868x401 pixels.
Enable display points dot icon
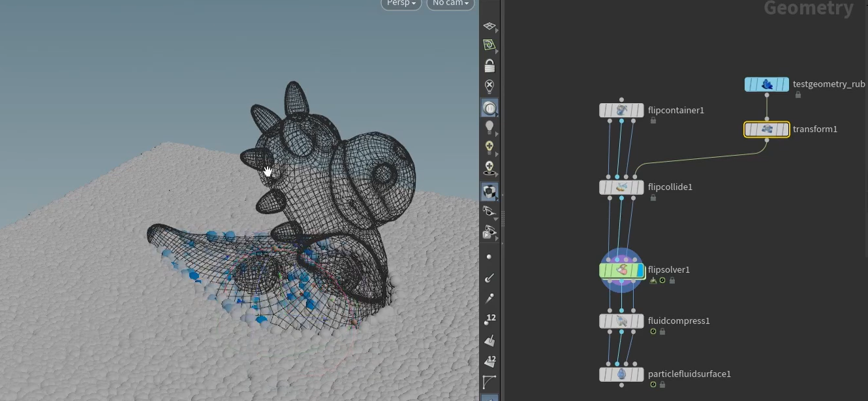(x=489, y=257)
